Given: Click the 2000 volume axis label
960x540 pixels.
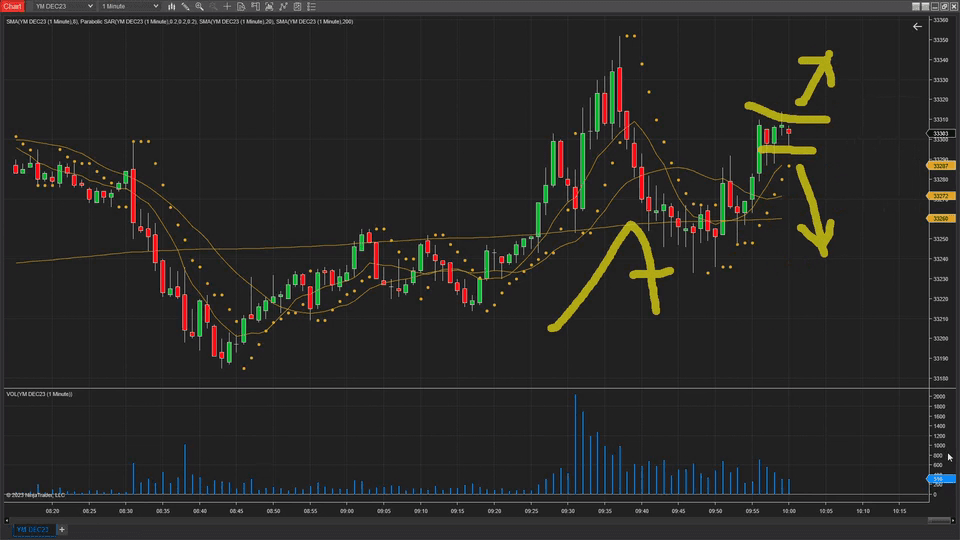Looking at the screenshot, I should click(939, 397).
